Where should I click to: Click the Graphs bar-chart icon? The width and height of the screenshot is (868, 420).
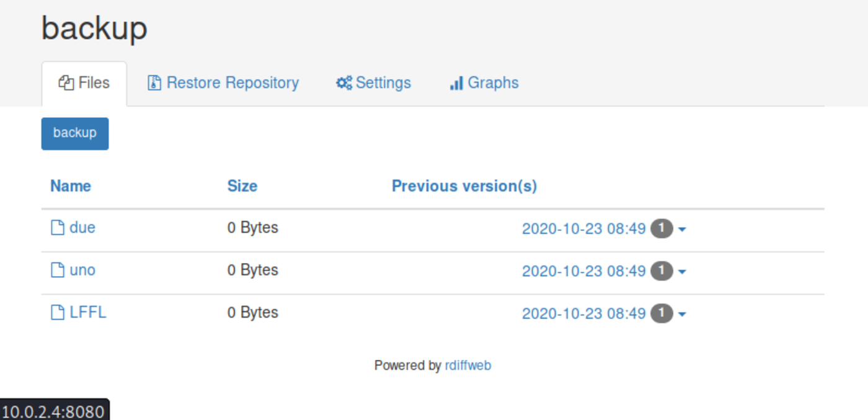(x=457, y=82)
